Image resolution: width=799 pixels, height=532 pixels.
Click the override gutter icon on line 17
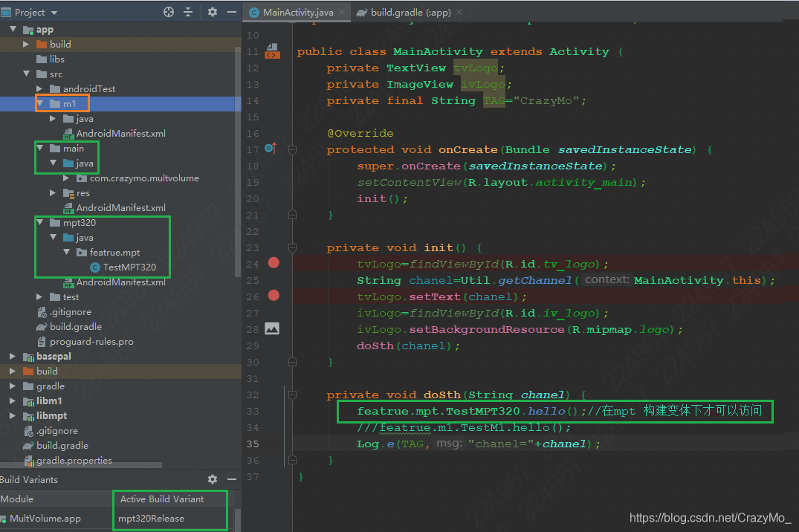pos(271,149)
